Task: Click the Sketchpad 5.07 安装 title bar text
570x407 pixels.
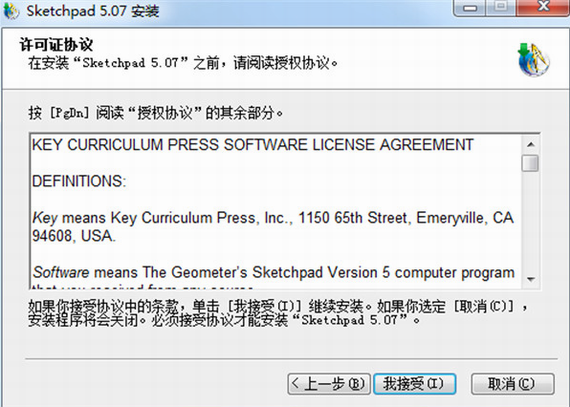Action: pyautogui.click(x=93, y=11)
